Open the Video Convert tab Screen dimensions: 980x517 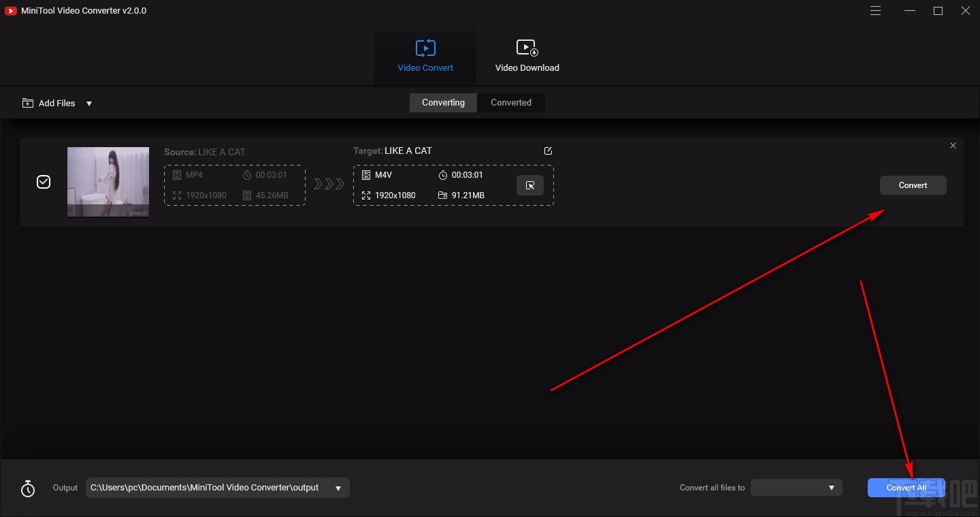click(x=425, y=56)
